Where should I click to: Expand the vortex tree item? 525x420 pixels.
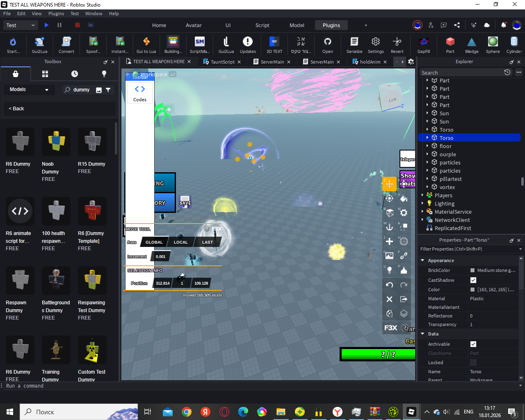click(427, 187)
